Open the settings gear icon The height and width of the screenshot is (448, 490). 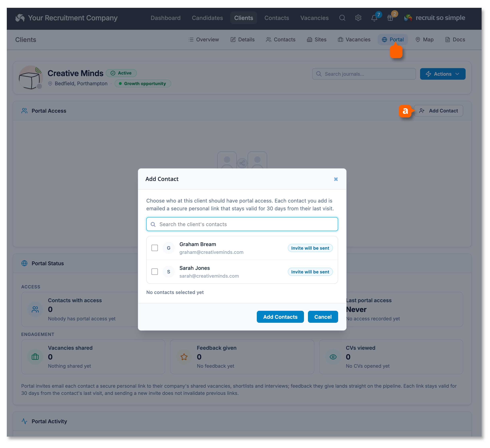click(x=358, y=18)
